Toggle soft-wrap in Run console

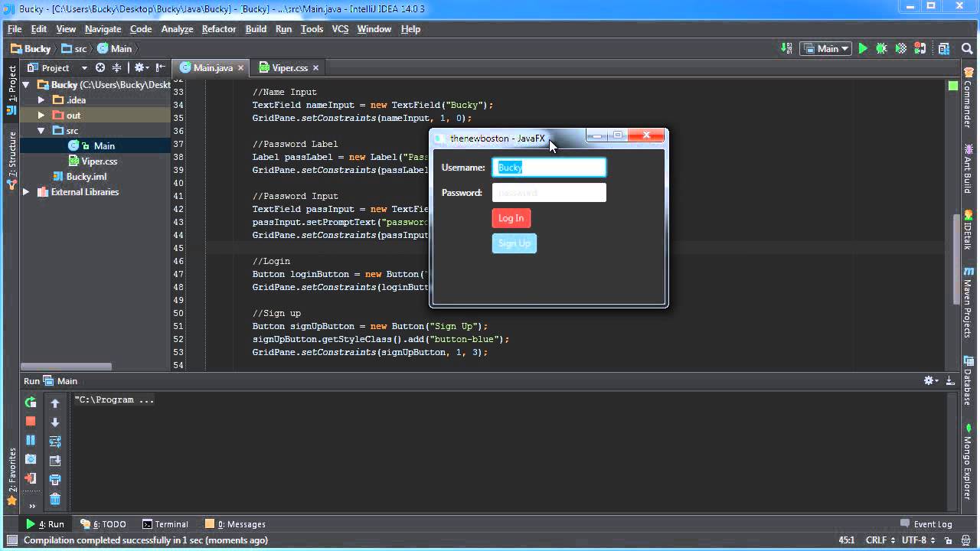coord(55,442)
